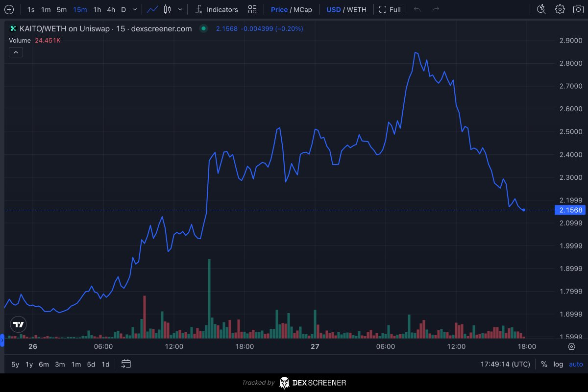Switch denomination to USD

[334, 9]
